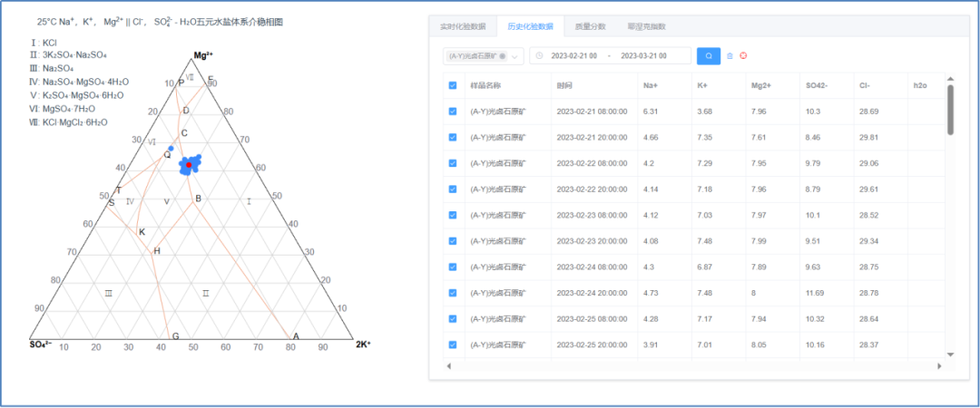Click the h2o column header

click(x=920, y=85)
